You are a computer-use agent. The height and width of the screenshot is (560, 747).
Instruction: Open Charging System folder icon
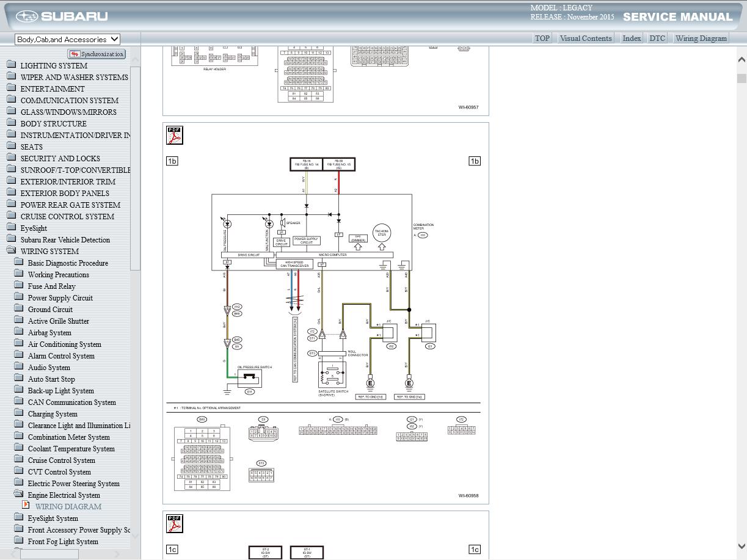pyautogui.click(x=19, y=413)
